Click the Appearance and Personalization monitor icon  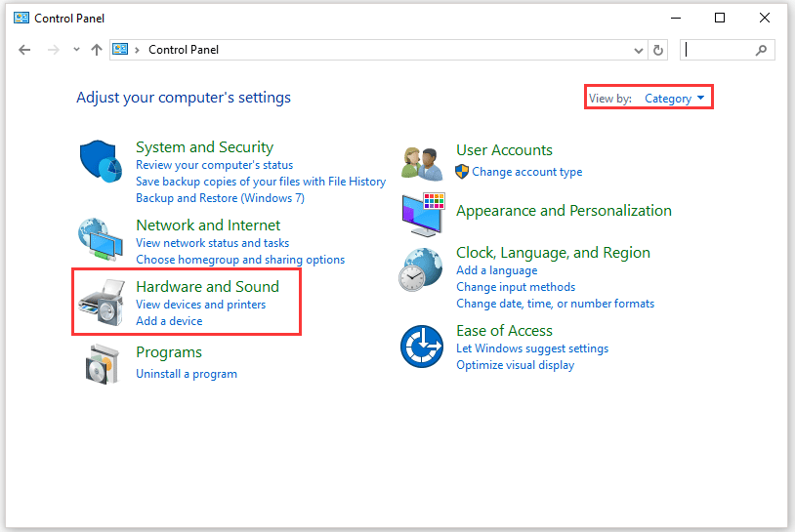click(423, 214)
